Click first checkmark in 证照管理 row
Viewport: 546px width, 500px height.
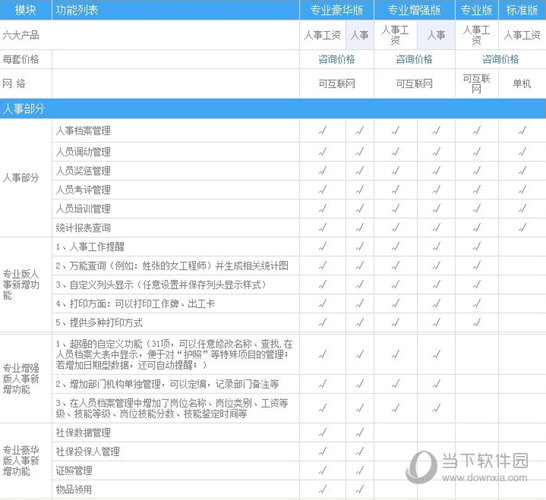[322, 470]
